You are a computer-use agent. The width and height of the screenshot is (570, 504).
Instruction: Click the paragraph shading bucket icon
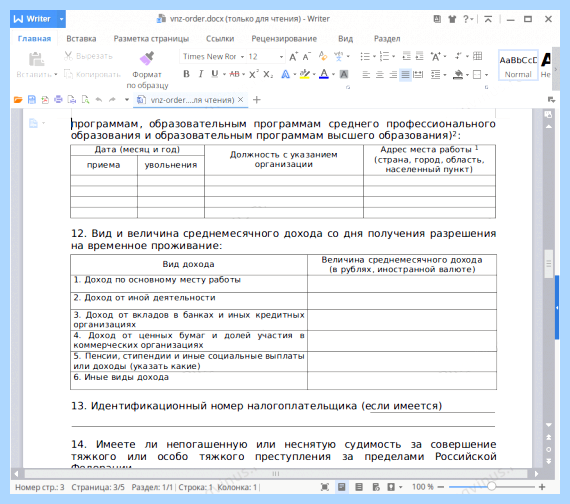tap(458, 75)
